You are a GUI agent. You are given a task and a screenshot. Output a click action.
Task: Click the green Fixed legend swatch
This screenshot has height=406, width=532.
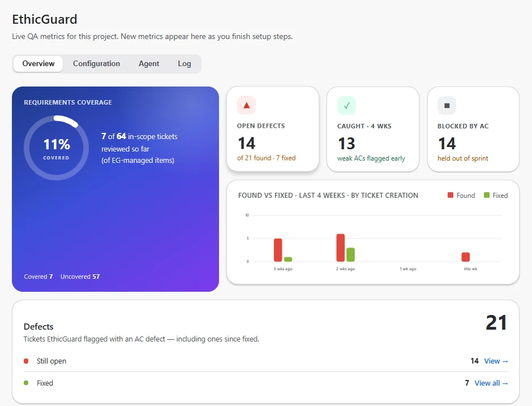click(487, 195)
